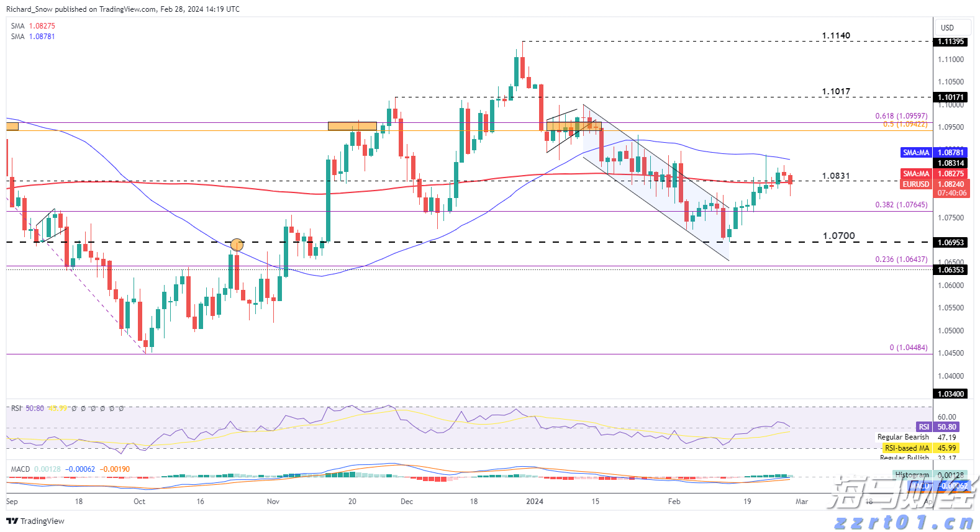Click the 1.04000 price scale value
The image size is (980, 532).
951,376
